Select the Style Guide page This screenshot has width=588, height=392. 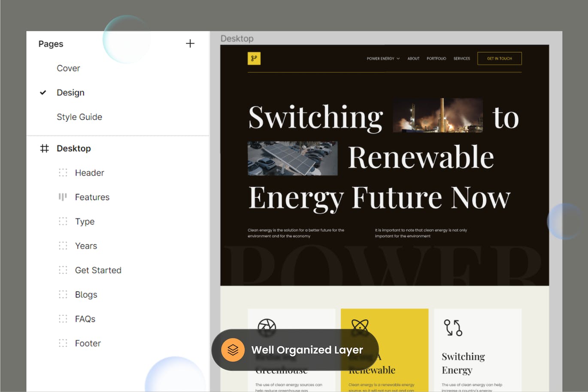pos(79,117)
